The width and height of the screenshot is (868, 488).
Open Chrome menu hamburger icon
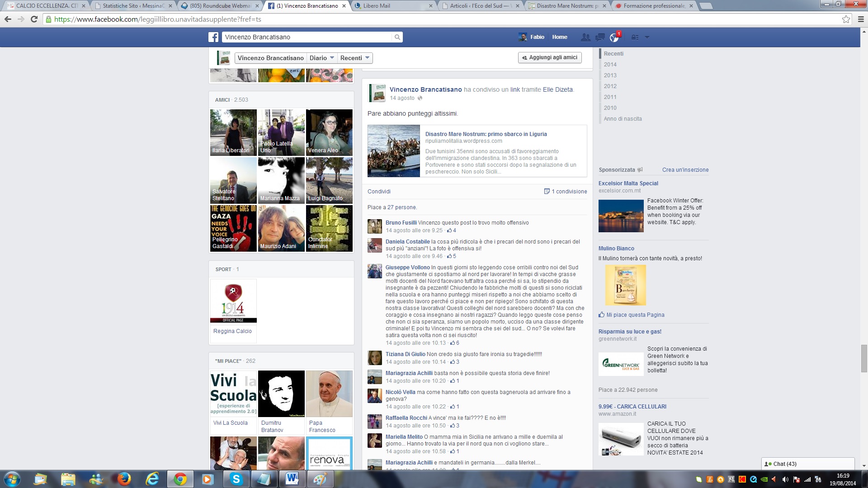click(861, 19)
